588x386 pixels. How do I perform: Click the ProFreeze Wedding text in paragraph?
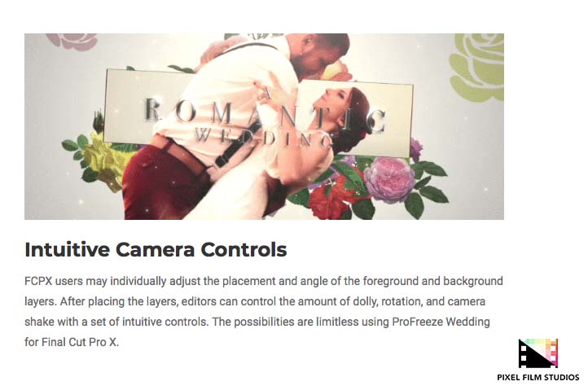pos(441,322)
